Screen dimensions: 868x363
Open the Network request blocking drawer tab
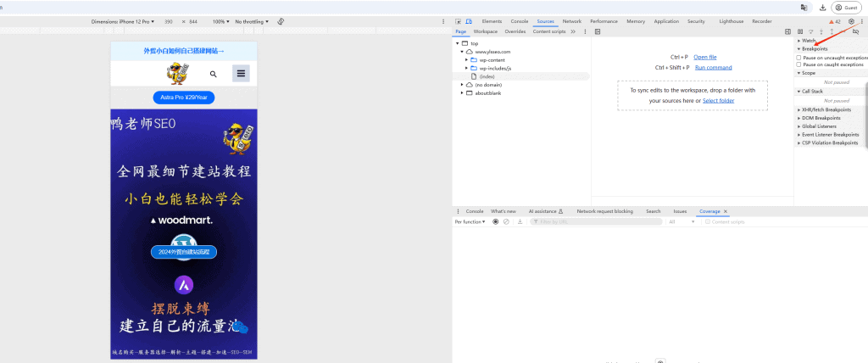pyautogui.click(x=604, y=211)
